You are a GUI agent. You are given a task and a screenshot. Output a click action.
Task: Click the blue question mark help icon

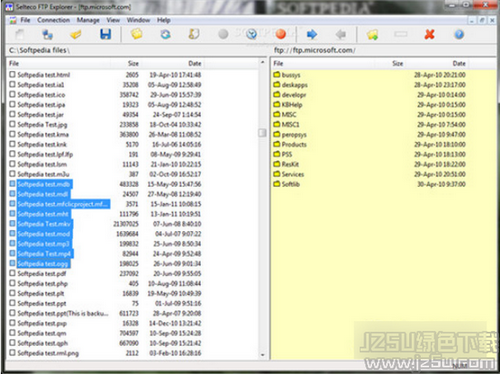click(459, 34)
